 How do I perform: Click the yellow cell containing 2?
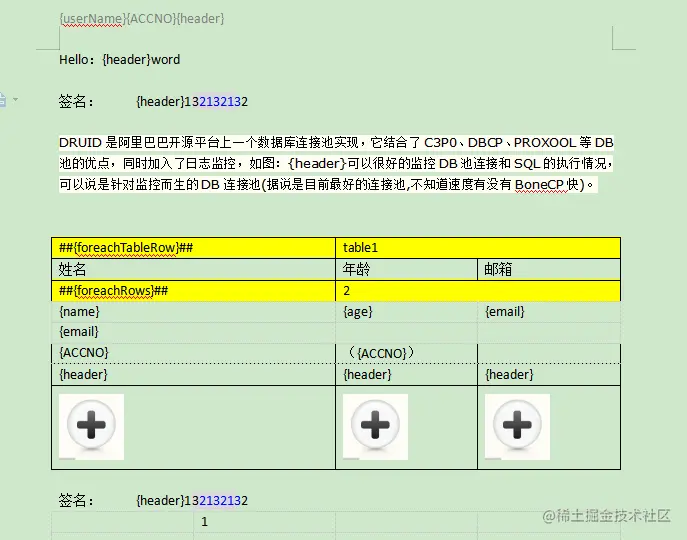tap(478, 291)
